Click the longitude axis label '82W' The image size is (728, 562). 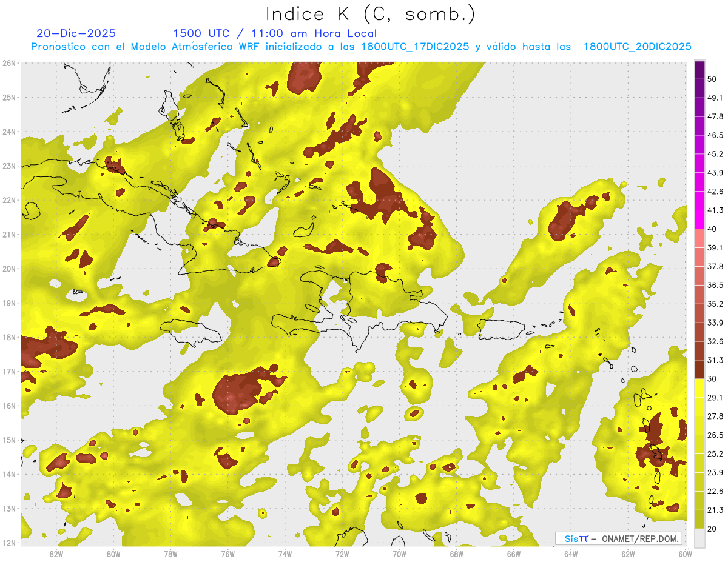pyautogui.click(x=56, y=554)
